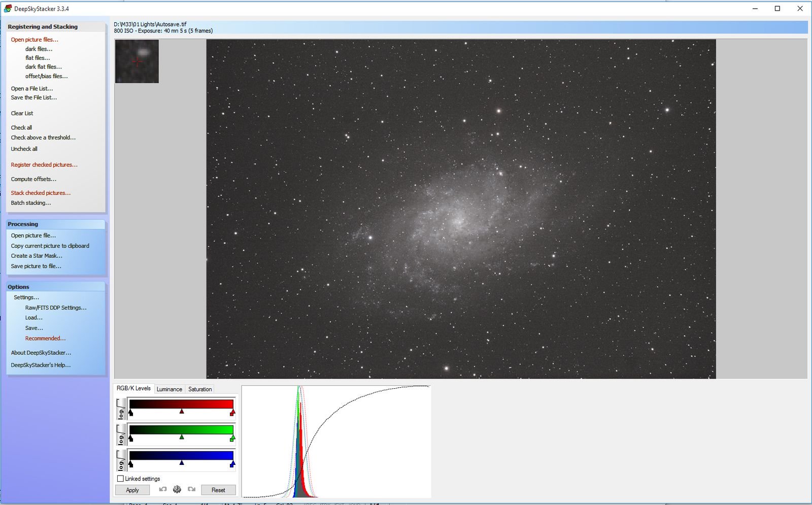Click Save... under Options
Image resolution: width=812 pixels, height=505 pixels.
(34, 328)
